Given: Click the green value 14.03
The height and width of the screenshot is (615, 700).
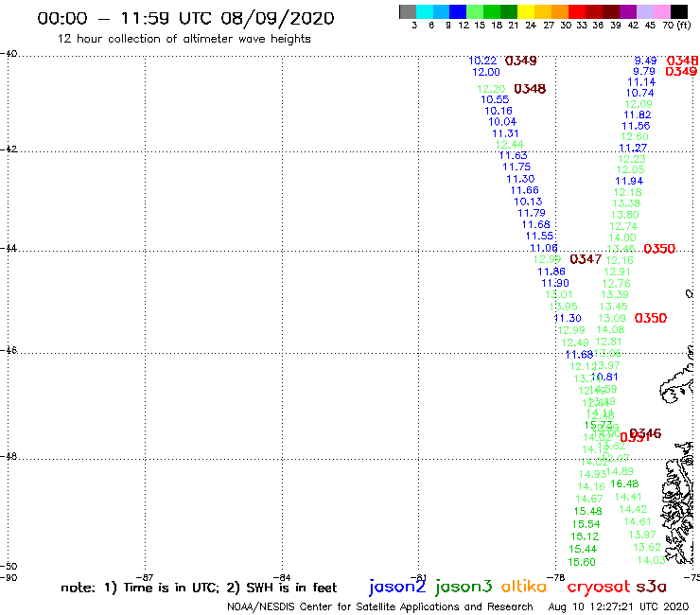Looking at the screenshot, I should tap(652, 560).
